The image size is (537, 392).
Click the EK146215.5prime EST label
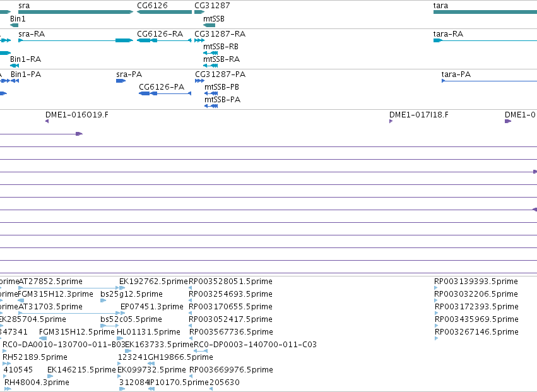81,370
